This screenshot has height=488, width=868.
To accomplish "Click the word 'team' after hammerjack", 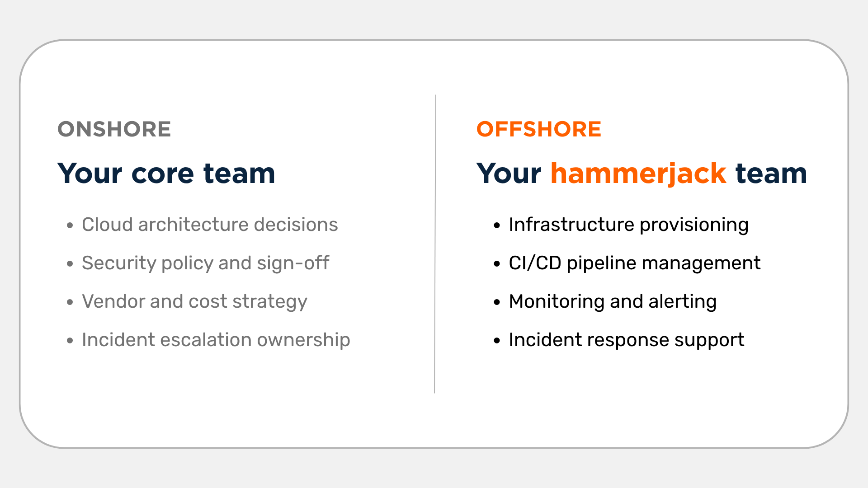I will pos(771,174).
